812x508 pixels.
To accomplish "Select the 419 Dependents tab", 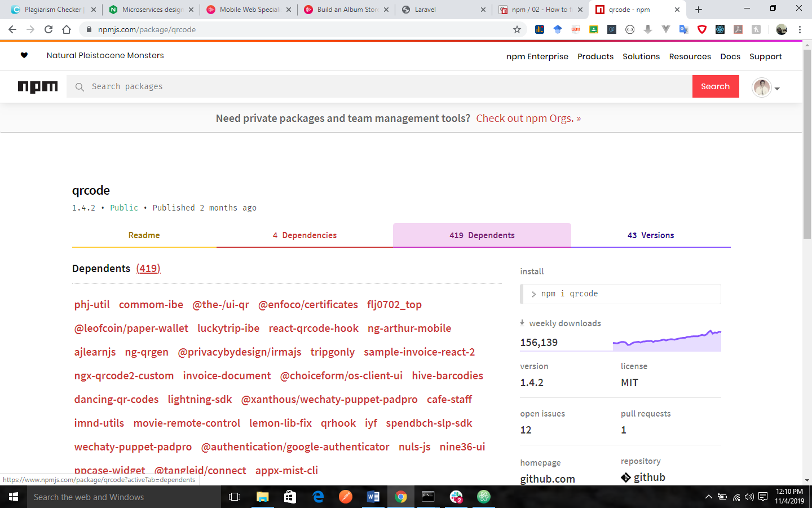I will tap(482, 235).
